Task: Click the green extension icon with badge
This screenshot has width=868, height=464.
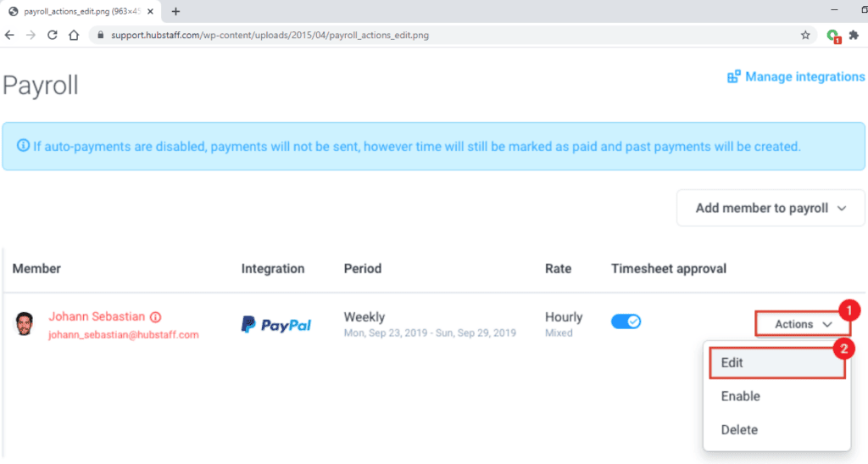Action: (833, 36)
